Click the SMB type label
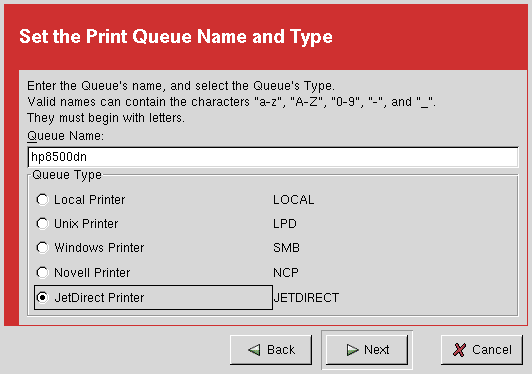 point(286,248)
